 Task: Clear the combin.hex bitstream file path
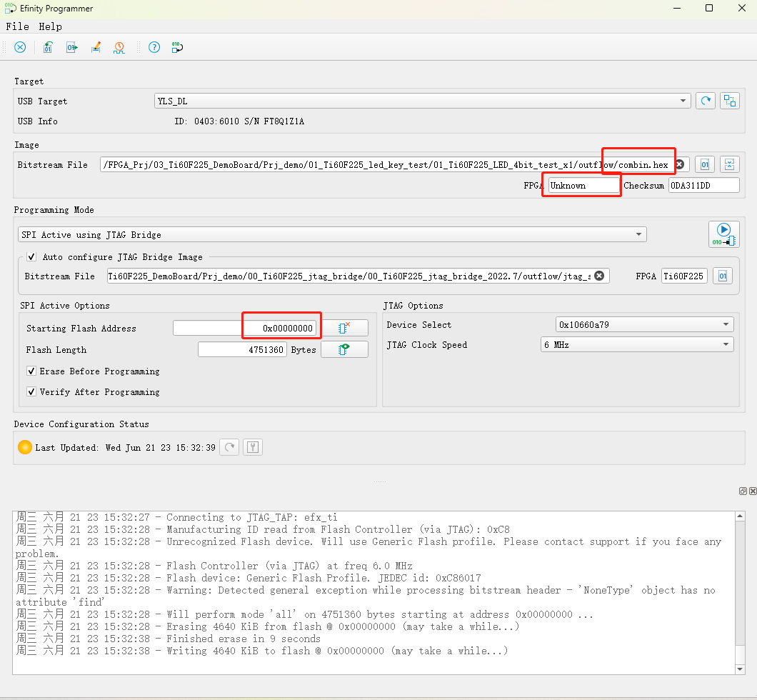pos(680,165)
